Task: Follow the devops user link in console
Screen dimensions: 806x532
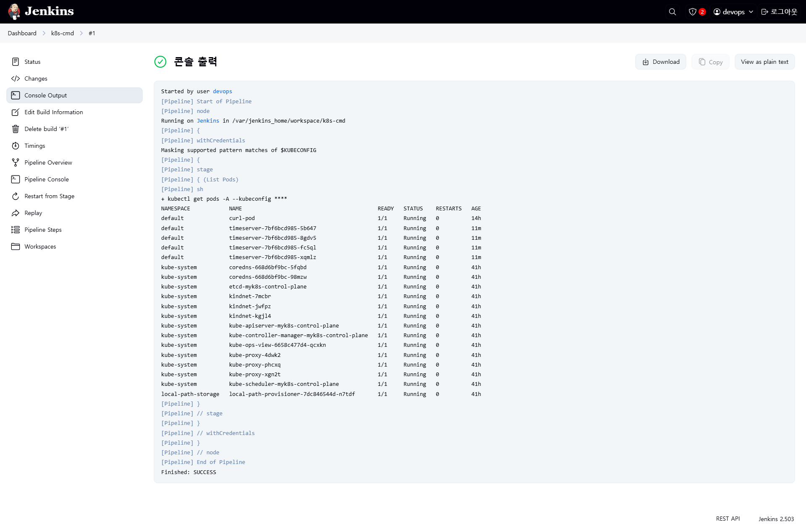Action: [222, 91]
